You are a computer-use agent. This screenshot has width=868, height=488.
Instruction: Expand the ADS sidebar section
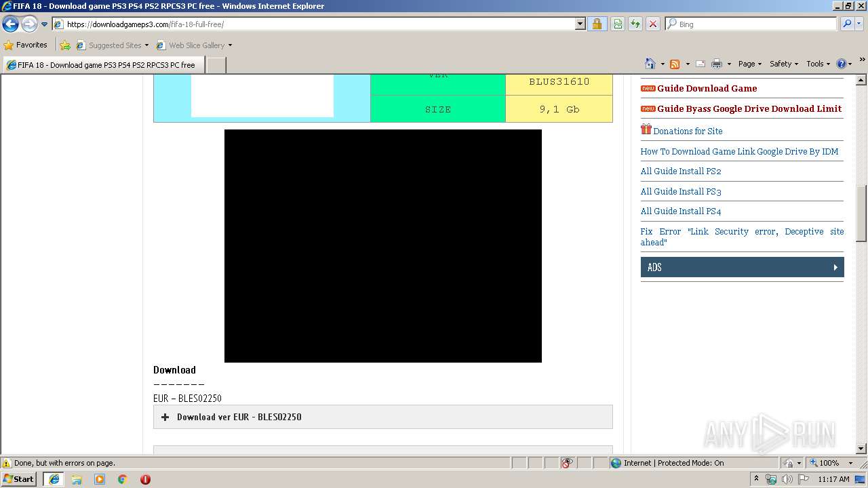tap(742, 267)
